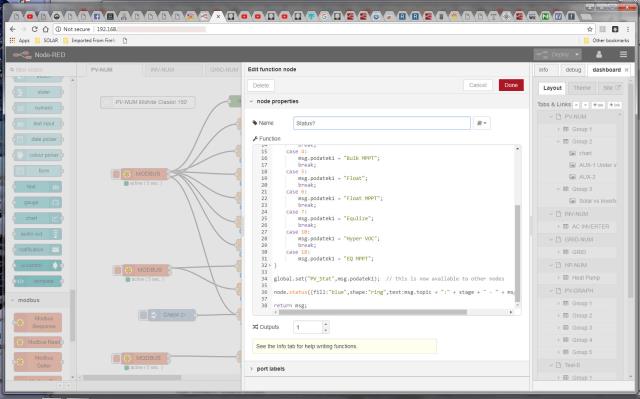
Task: Click the code editor horizontal scrollbar
Action: 373,312
